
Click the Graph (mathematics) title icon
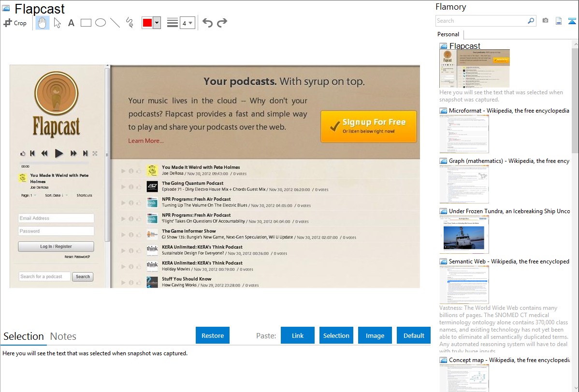coord(443,161)
